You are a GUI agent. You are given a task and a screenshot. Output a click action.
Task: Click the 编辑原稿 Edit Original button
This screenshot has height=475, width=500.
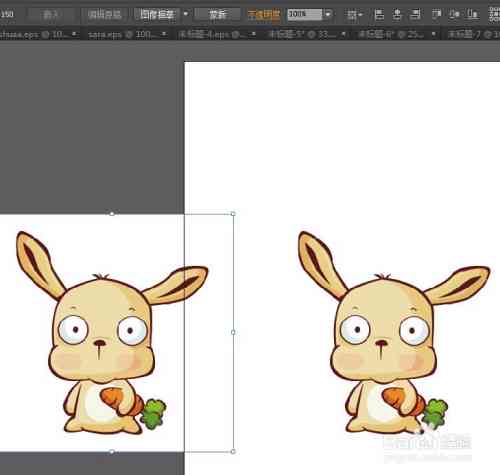[104, 15]
